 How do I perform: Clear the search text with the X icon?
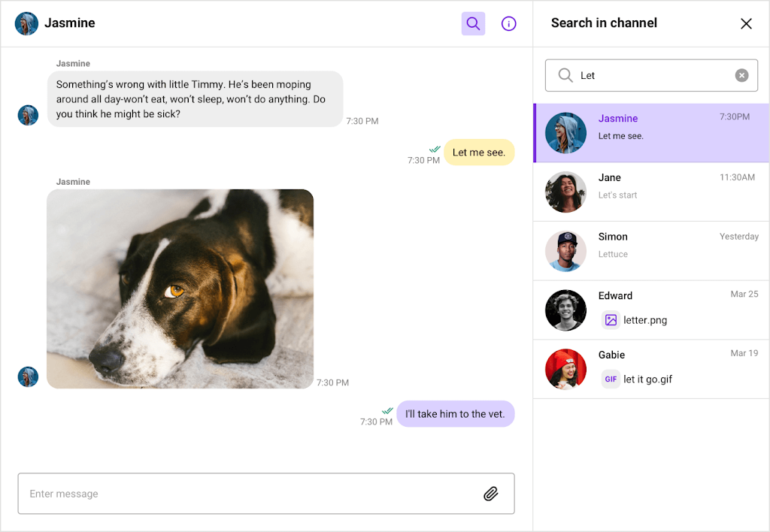(x=741, y=75)
